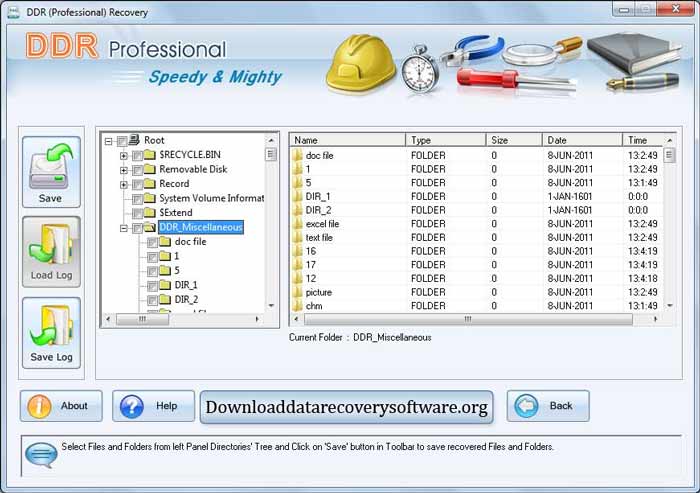Sort file list by Date column
Screen dimensions: 700x493
click(x=582, y=140)
